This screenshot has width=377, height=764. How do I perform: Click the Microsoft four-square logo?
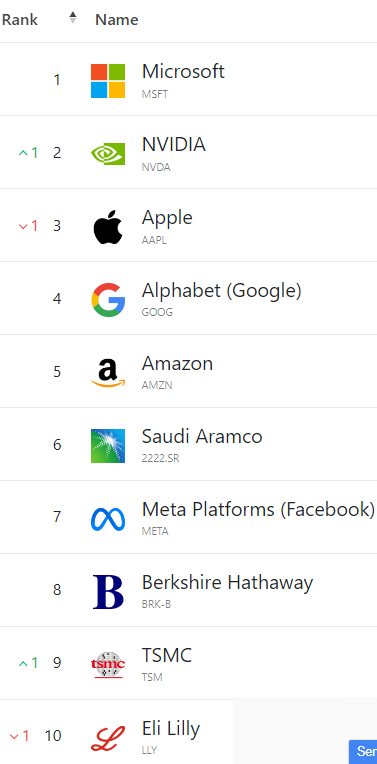point(108,81)
